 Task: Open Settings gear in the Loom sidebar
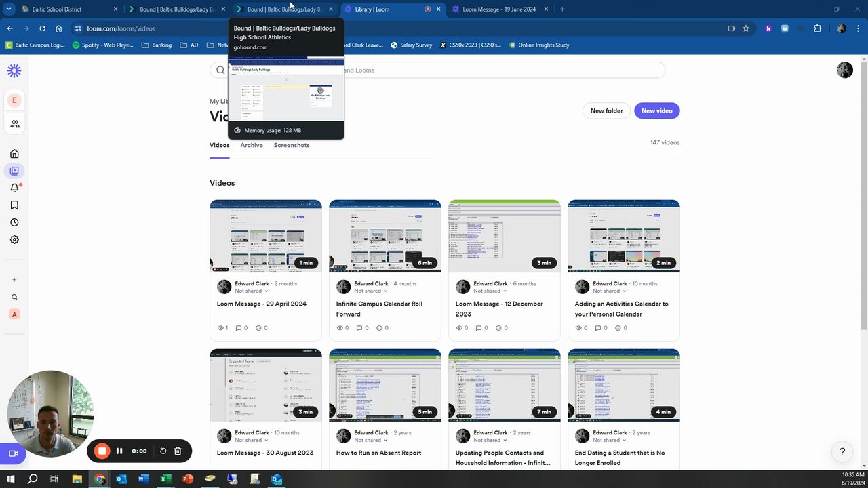coord(14,239)
